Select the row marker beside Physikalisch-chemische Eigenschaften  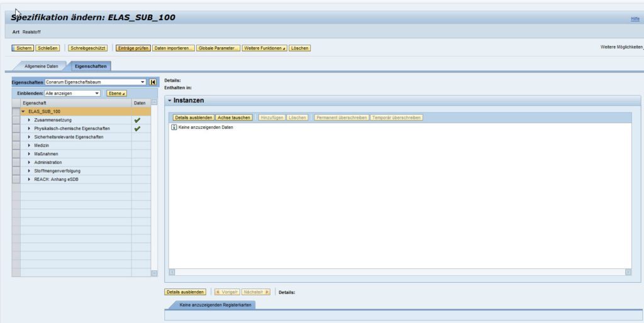(x=16, y=128)
